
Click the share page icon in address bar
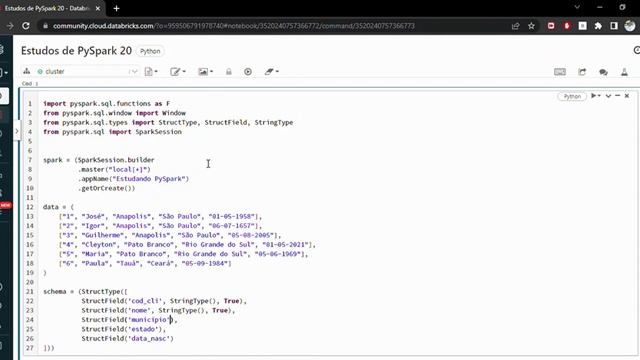pyautogui.click(x=516, y=26)
